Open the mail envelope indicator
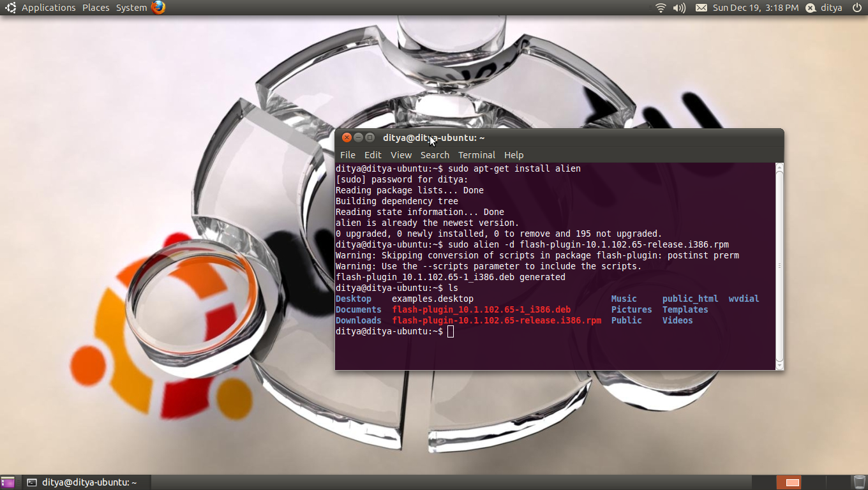 (x=701, y=8)
